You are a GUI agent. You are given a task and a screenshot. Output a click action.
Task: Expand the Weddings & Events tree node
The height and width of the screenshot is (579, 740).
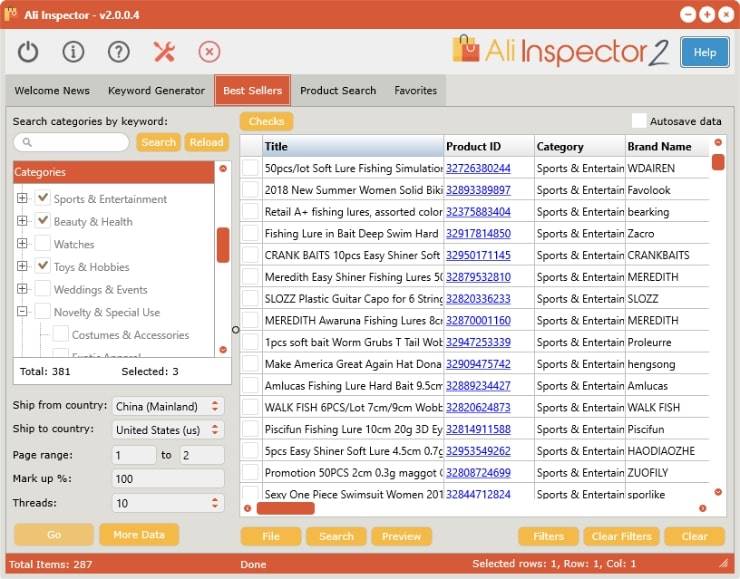[x=22, y=289]
